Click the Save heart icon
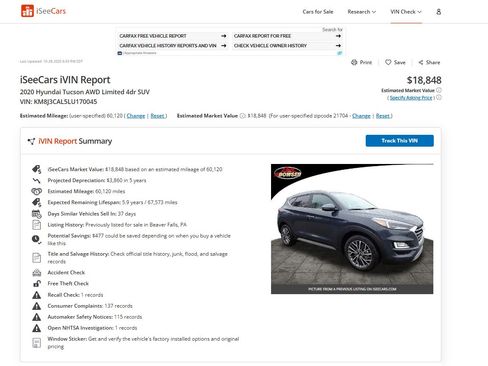This screenshot has width=488, height=366. (388, 62)
